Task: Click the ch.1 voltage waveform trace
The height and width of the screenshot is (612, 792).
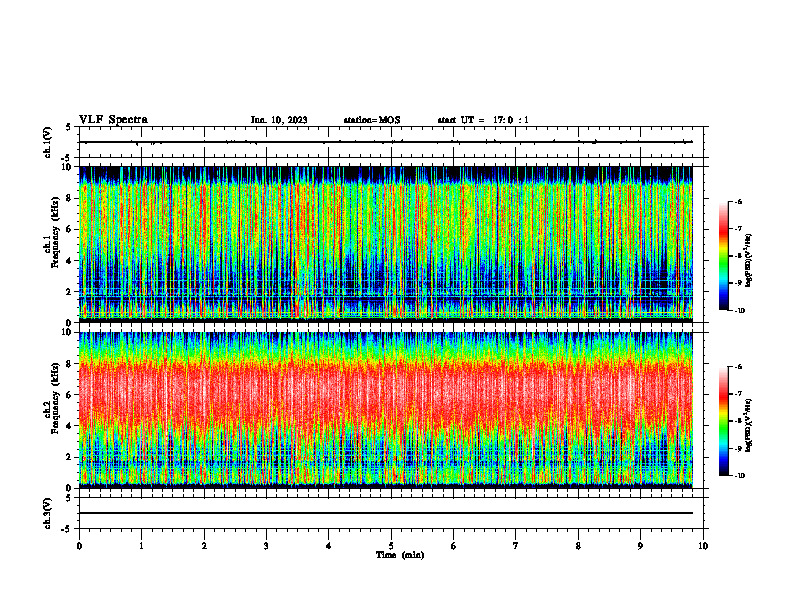Action: [x=386, y=142]
